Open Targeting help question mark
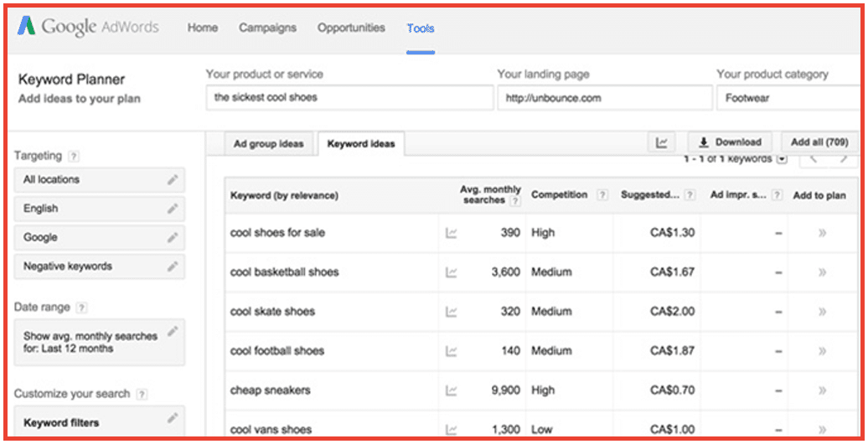This screenshot has width=868, height=444. pyautogui.click(x=74, y=156)
